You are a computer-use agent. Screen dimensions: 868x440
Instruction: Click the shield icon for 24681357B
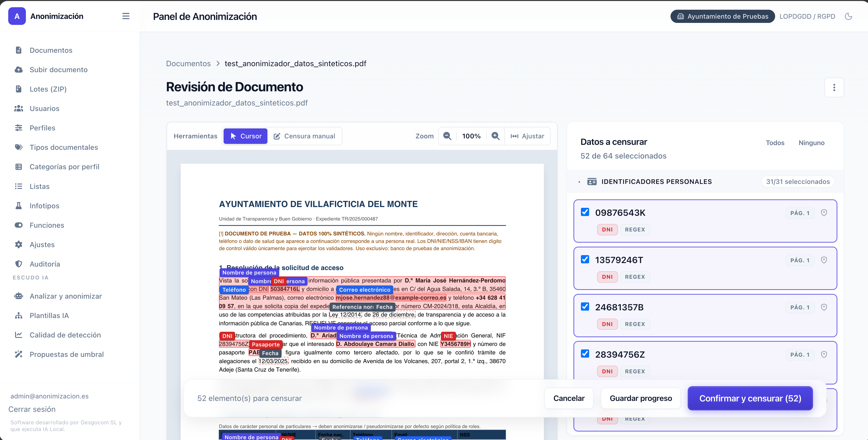point(824,307)
